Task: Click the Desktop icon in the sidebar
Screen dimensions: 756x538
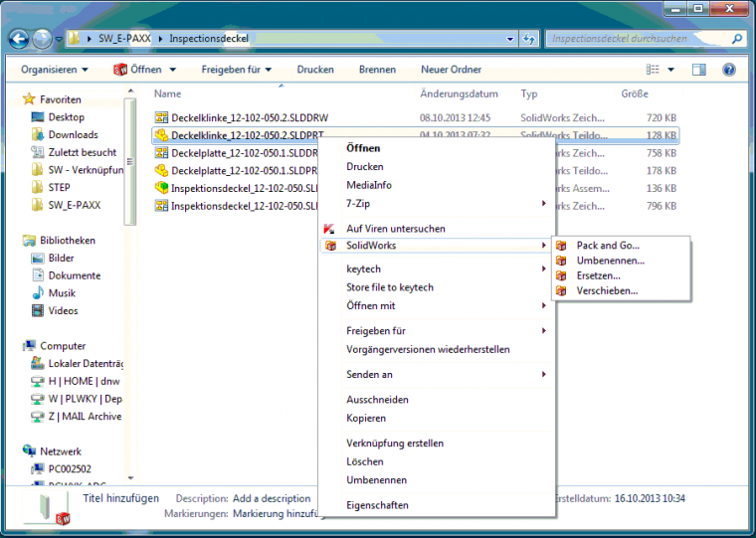Action: 38,117
